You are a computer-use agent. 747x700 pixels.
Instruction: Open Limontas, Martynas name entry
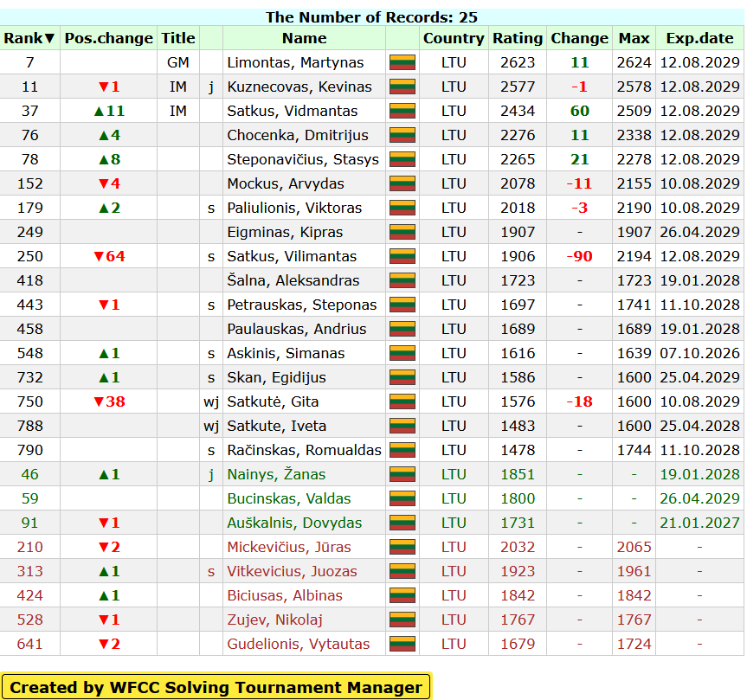click(x=295, y=62)
